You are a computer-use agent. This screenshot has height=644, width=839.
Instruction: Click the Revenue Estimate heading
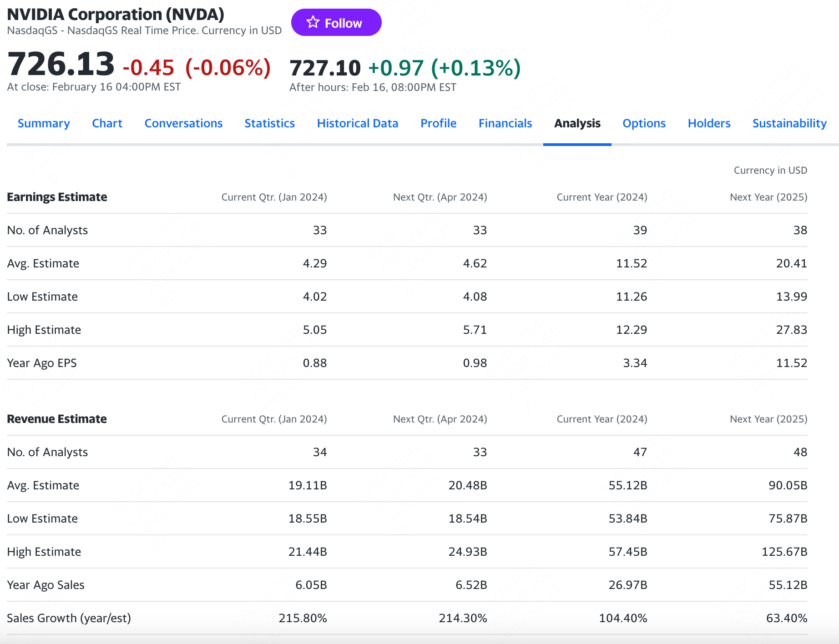(x=57, y=419)
